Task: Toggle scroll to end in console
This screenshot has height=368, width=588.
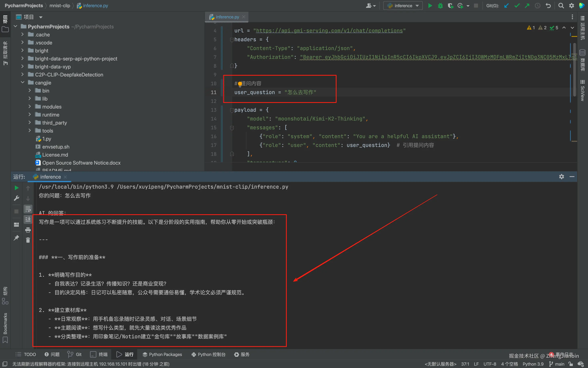Action: (28, 219)
